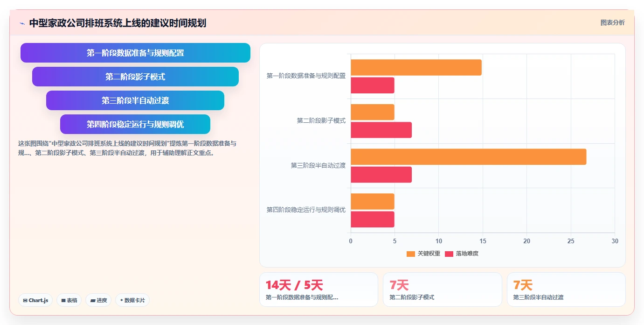Click the orange 关键权重 bar for 第三阶段半自动过渡
This screenshot has width=644, height=325.
click(468, 157)
